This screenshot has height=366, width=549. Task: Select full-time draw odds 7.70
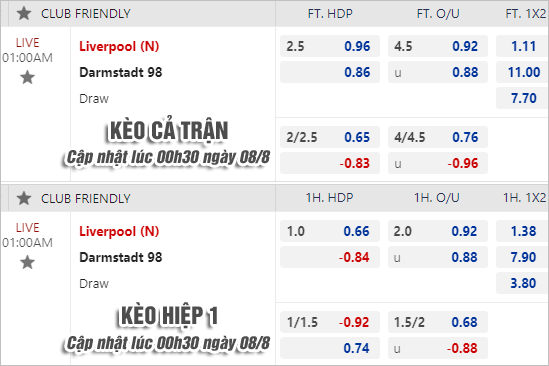(x=522, y=98)
